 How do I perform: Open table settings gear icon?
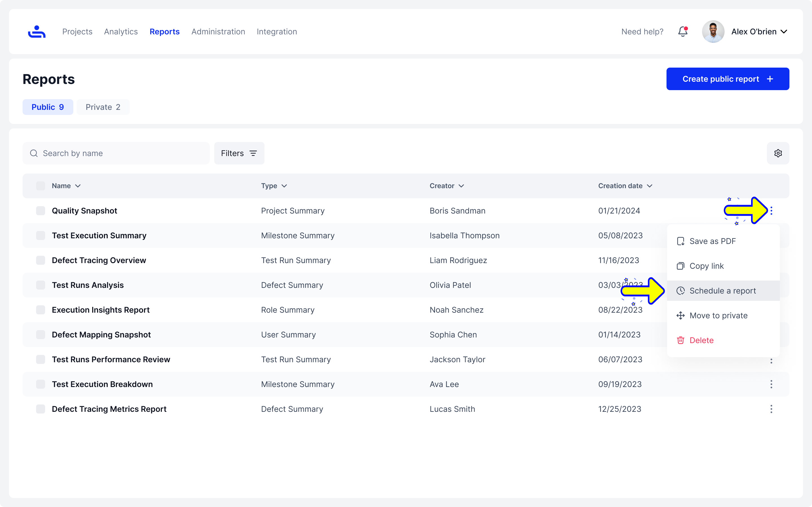coord(778,153)
